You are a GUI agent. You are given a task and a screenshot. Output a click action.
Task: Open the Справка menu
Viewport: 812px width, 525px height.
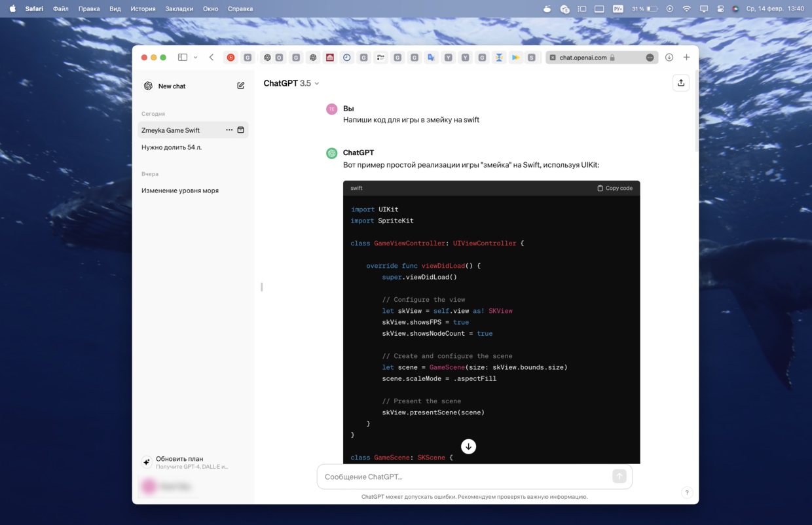click(x=240, y=9)
